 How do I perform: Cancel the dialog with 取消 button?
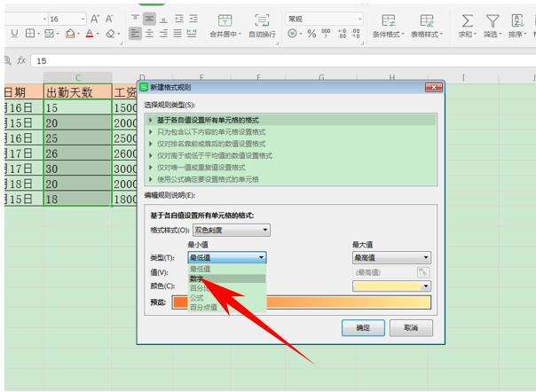click(411, 328)
